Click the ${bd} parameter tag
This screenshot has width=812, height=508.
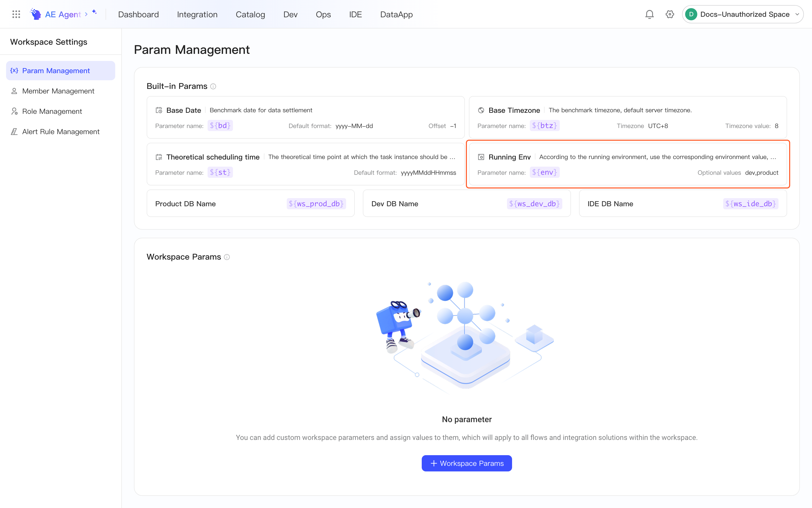point(220,126)
